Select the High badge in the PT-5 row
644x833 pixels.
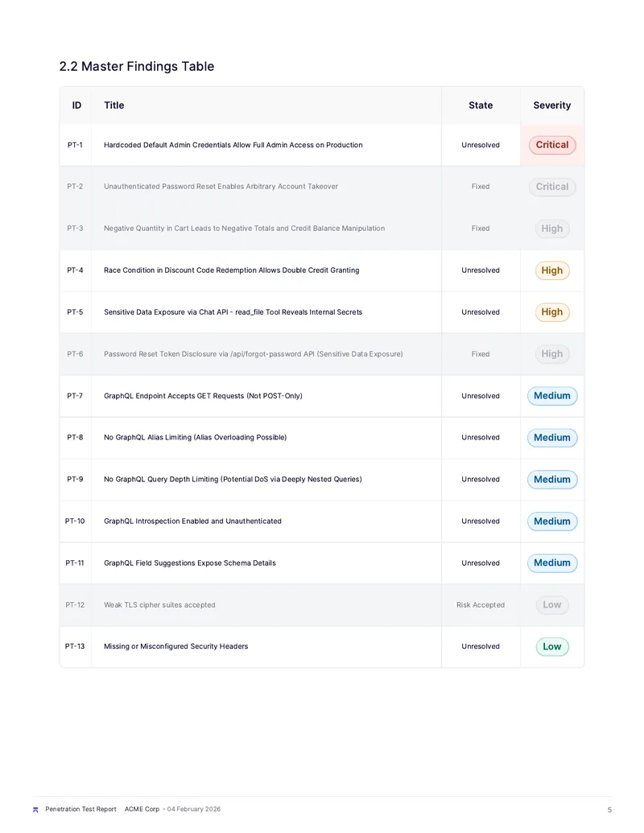(552, 312)
